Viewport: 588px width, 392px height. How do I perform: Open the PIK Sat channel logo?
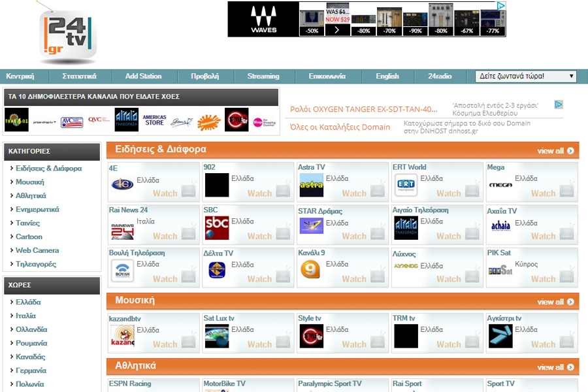500,270
